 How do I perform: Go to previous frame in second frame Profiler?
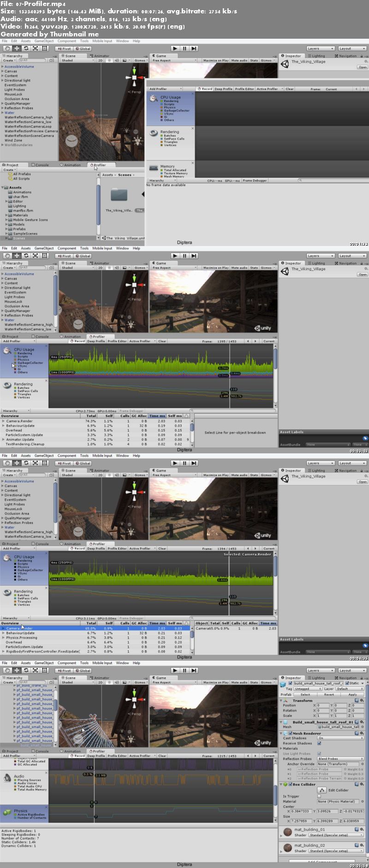tap(248, 341)
